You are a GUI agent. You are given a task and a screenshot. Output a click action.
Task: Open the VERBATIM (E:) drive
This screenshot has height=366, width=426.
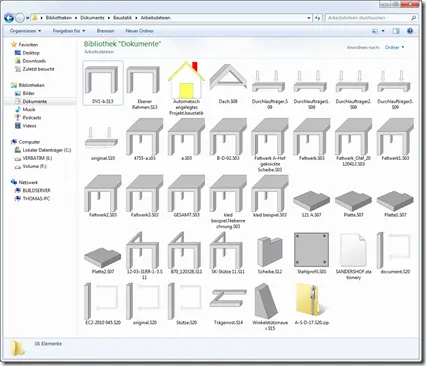point(37,158)
